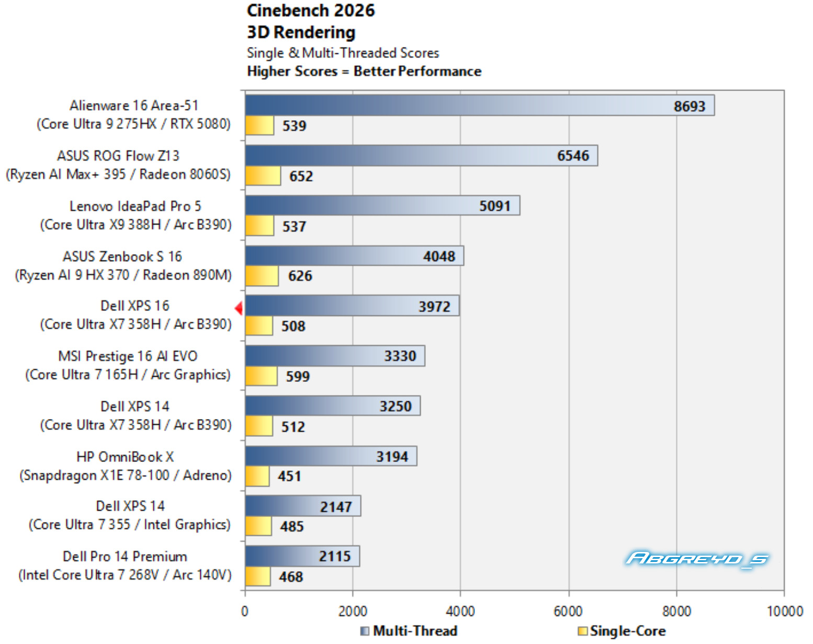The image size is (813, 644).
Task: Select the Dell XPS 14 2147 bar
Action: (x=303, y=506)
